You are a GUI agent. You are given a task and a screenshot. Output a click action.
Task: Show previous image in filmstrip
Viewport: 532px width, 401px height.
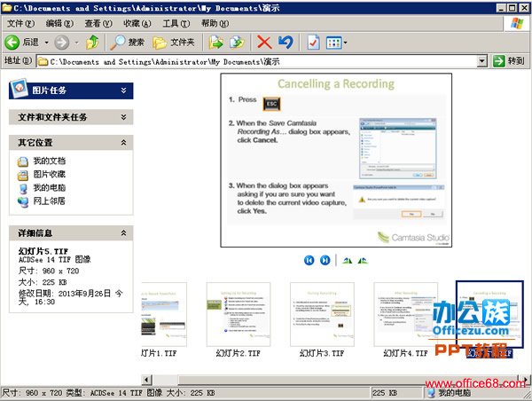(x=309, y=261)
